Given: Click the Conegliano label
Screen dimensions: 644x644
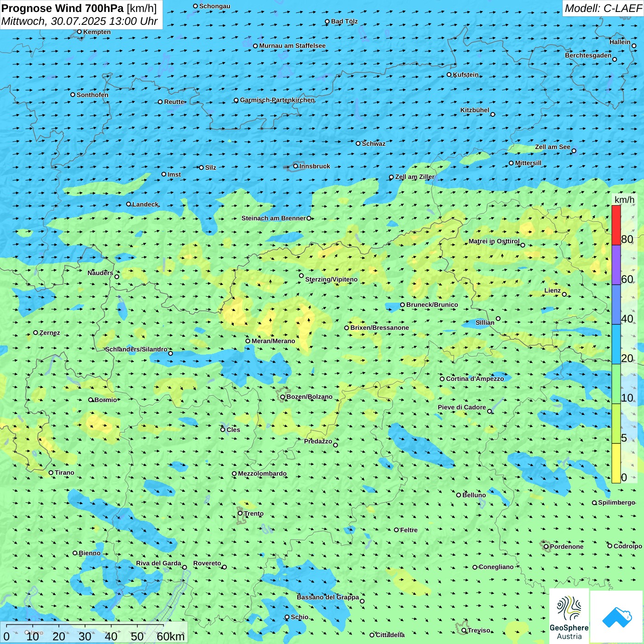Looking at the screenshot, I should (496, 567).
